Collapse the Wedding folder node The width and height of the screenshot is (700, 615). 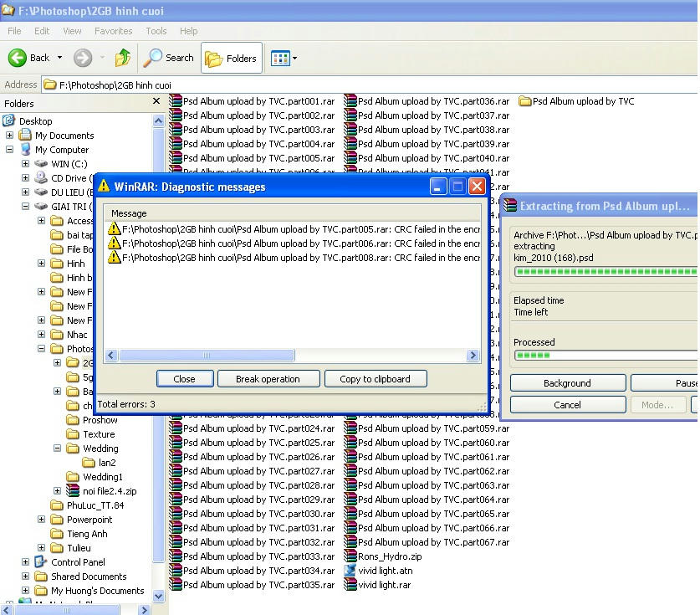tap(57, 448)
